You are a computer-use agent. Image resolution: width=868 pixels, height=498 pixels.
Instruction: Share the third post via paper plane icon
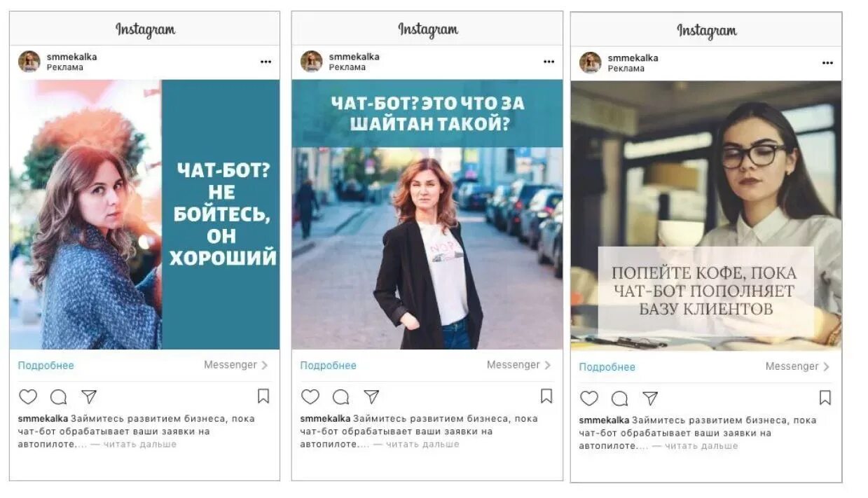(651, 398)
